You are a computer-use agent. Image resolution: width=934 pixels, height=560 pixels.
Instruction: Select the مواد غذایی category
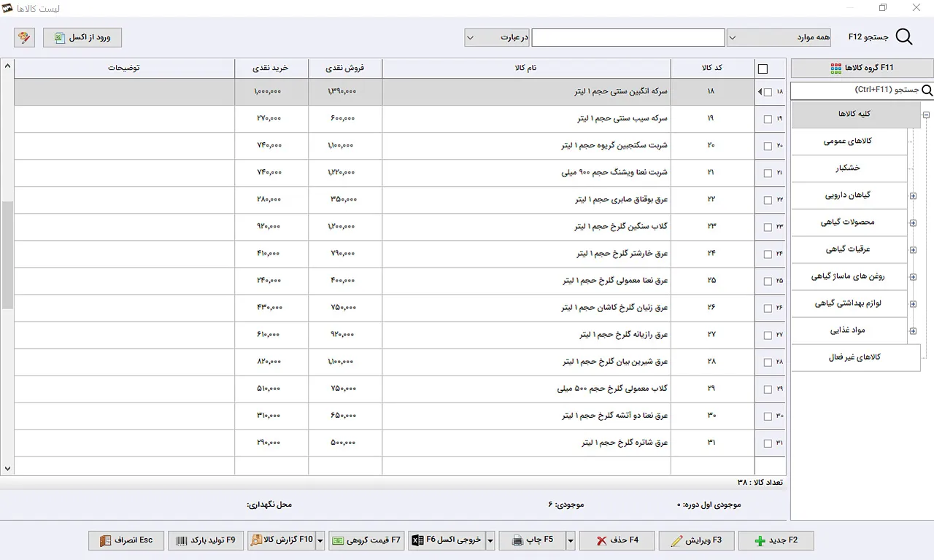(x=849, y=330)
